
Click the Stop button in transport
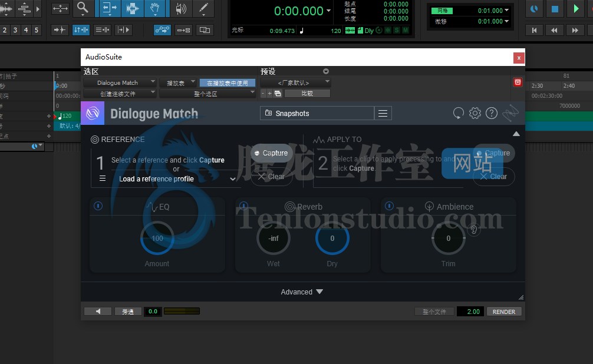555,8
